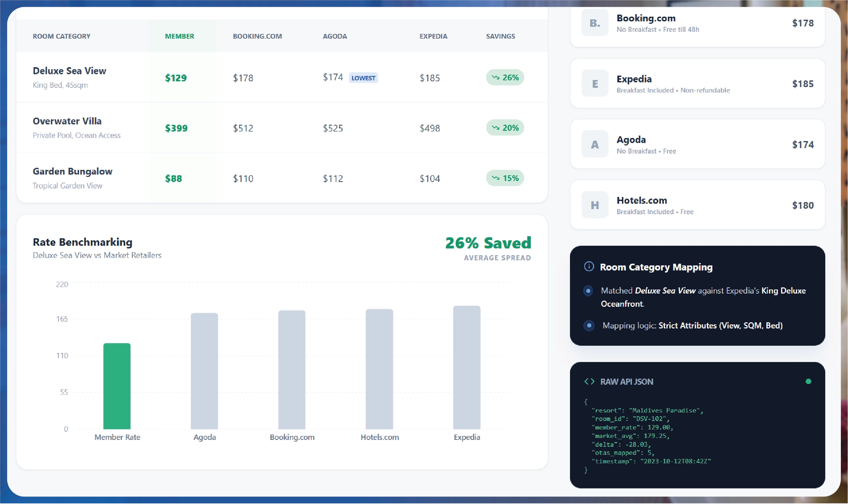Screen dimensions: 848x504
Task: Click the EXPEDIA column header
Action: click(433, 36)
